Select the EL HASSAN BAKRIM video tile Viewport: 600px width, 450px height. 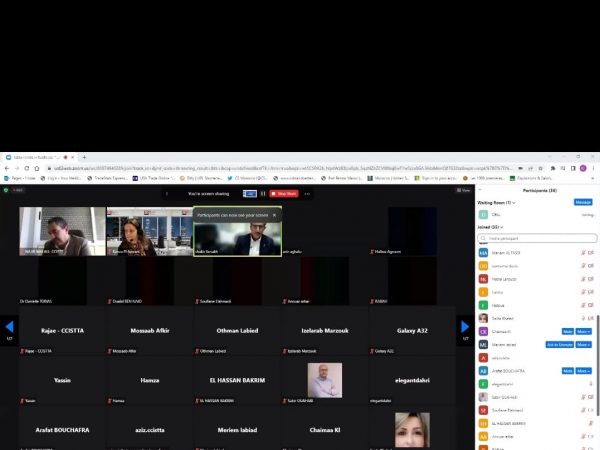pyautogui.click(x=237, y=380)
